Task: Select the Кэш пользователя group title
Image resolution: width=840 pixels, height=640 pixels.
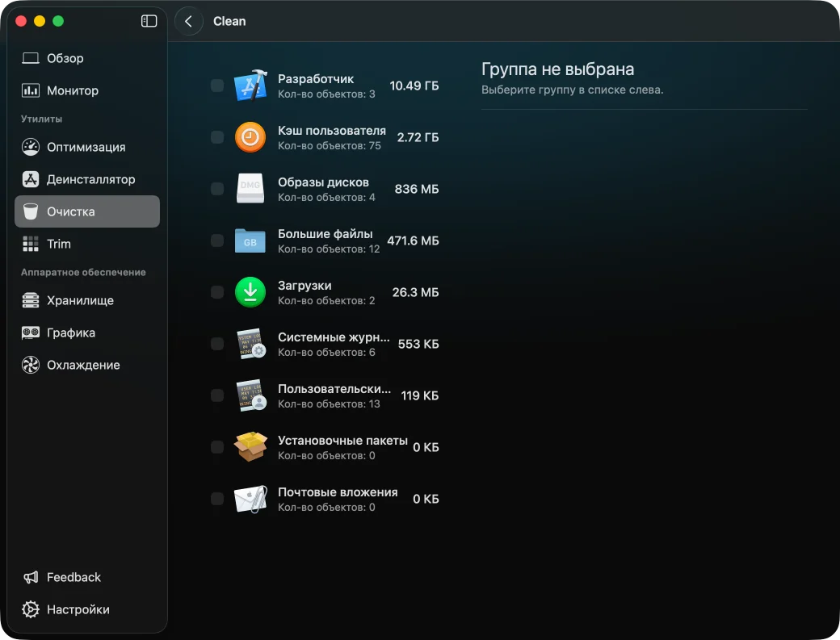Action: click(x=332, y=131)
